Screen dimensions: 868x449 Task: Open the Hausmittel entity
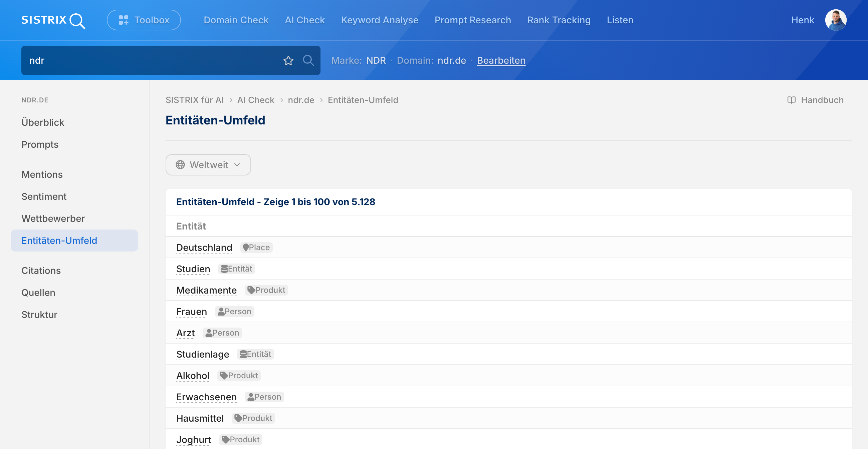click(x=200, y=418)
